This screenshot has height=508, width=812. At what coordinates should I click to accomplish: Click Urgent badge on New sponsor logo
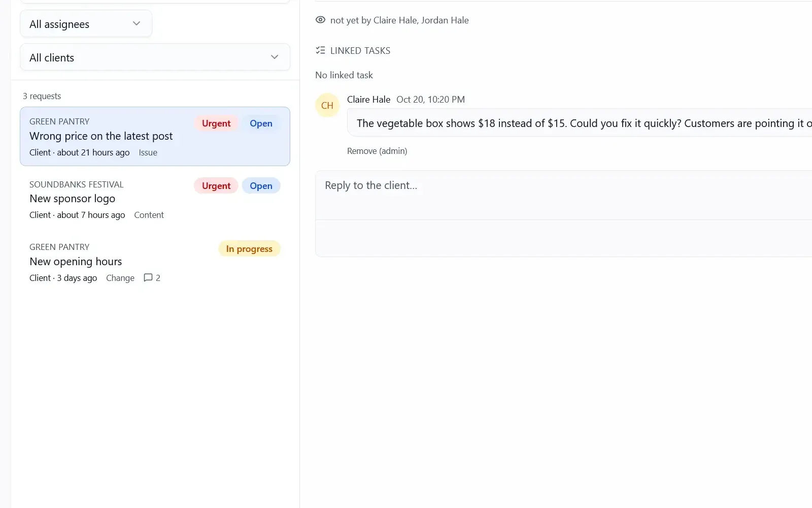[x=216, y=186]
